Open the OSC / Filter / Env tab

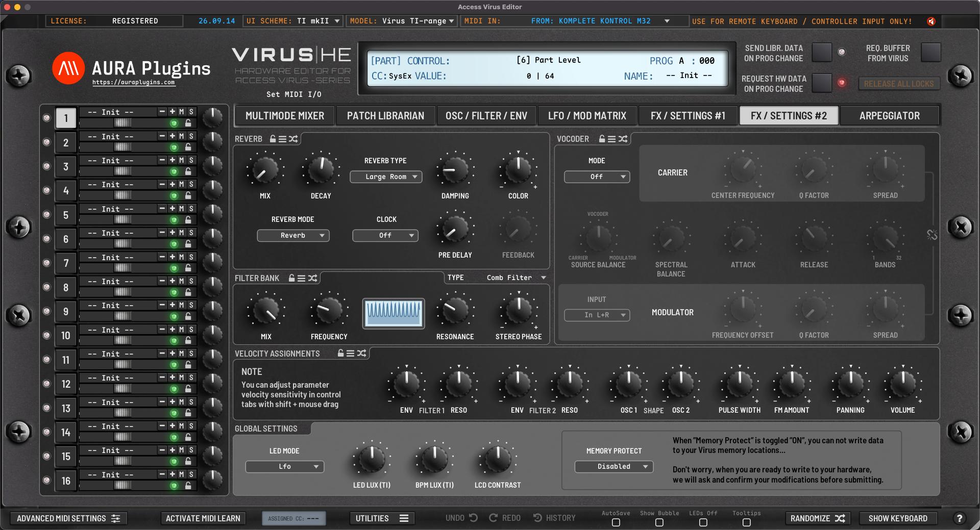[x=486, y=116]
